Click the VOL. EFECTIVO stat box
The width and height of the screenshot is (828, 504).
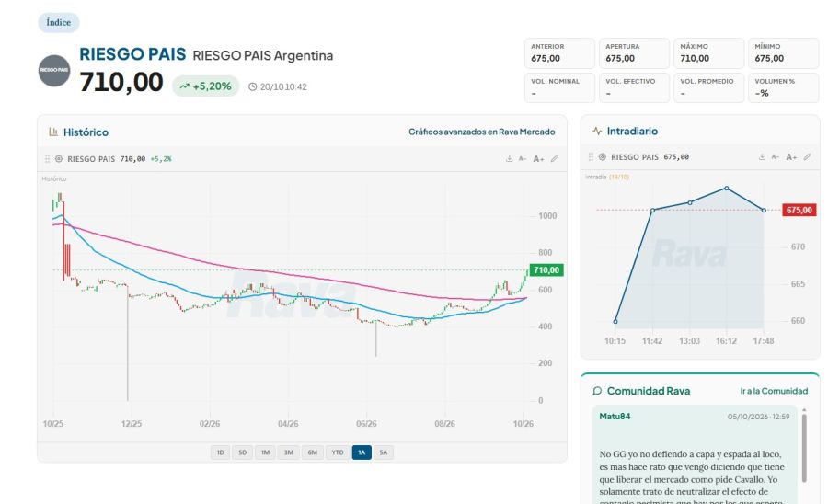pos(634,87)
